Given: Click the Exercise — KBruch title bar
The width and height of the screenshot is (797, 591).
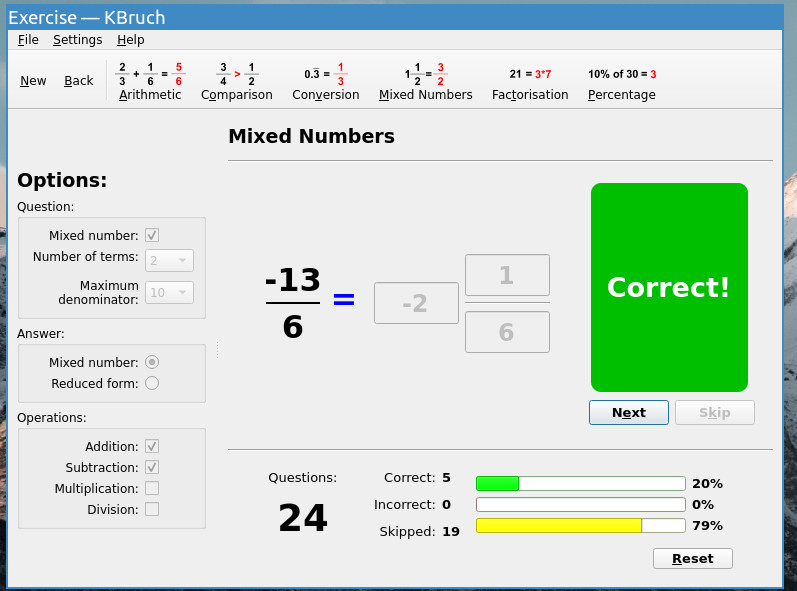Looking at the screenshot, I should click(x=395, y=17).
